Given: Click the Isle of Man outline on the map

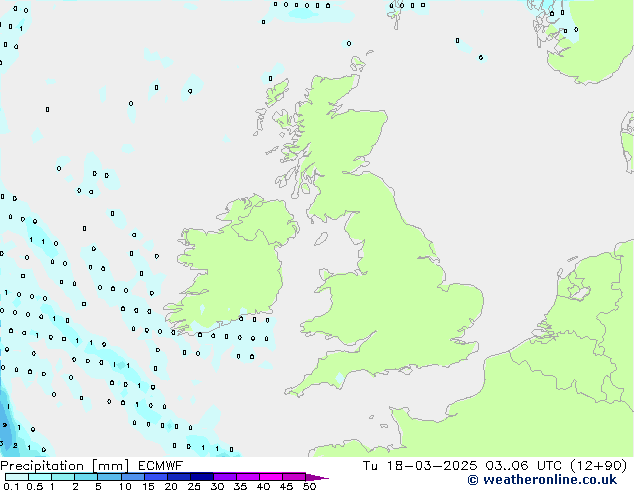Looking at the screenshot, I should coord(321,239).
